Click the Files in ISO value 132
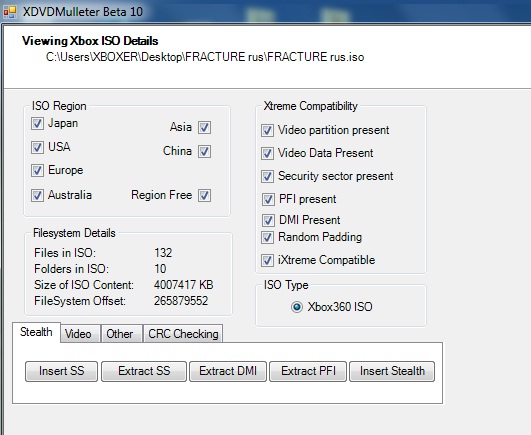The image size is (531, 435). (x=163, y=253)
